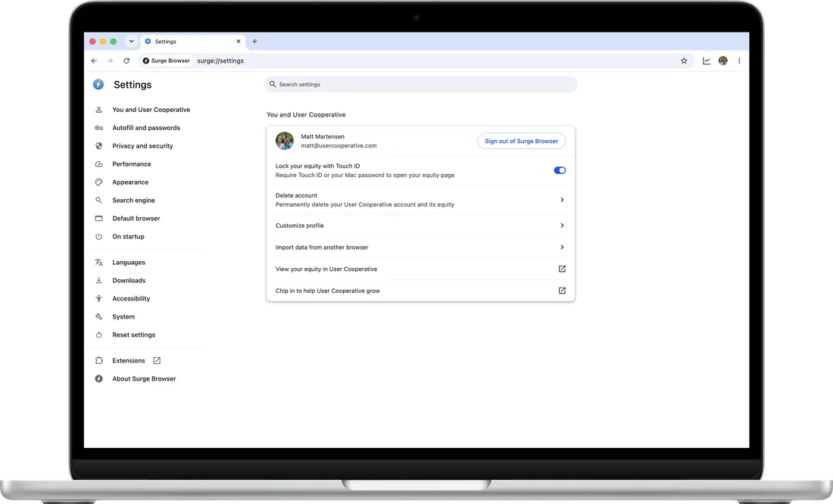Click the external-link icon next to Extensions
Screen dimensions: 833x504
click(x=157, y=360)
